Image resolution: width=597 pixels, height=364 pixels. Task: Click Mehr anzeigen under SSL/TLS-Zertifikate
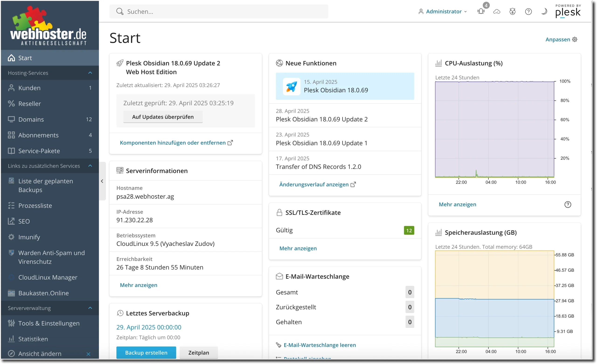(298, 248)
